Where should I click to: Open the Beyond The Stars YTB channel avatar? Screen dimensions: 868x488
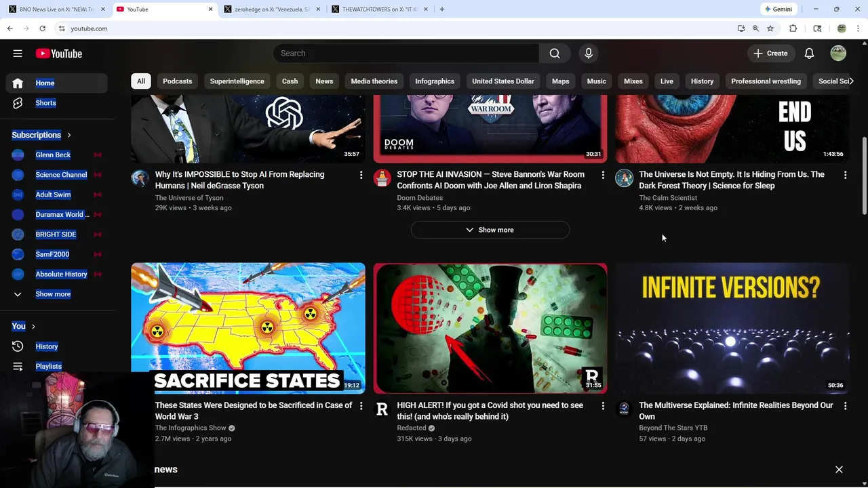(625, 409)
